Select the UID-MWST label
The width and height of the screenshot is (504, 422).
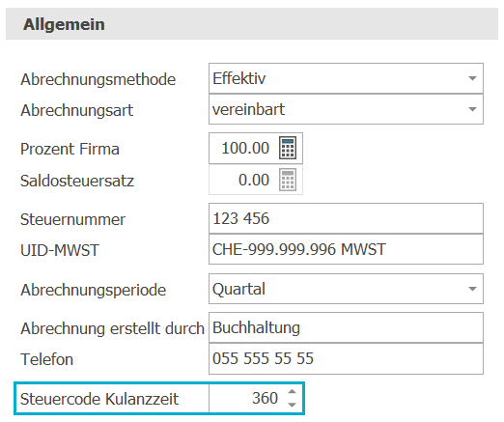[x=60, y=250]
